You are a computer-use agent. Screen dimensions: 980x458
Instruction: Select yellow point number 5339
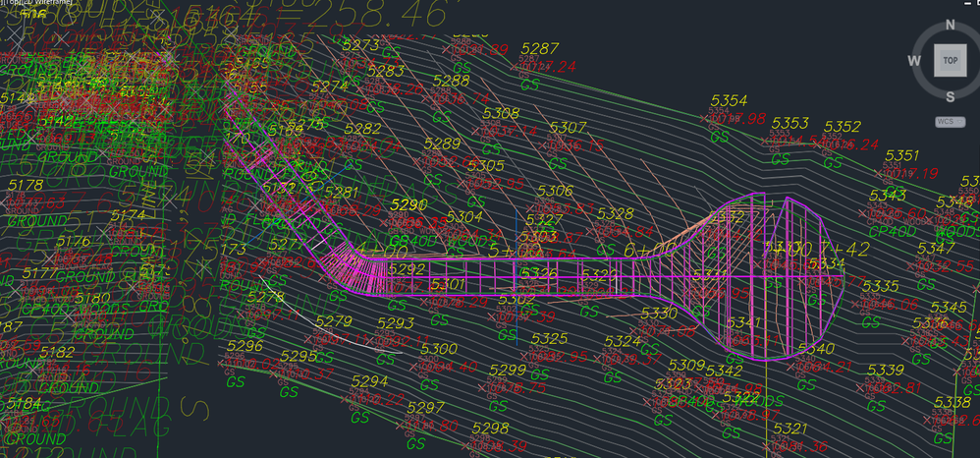pos(886,370)
